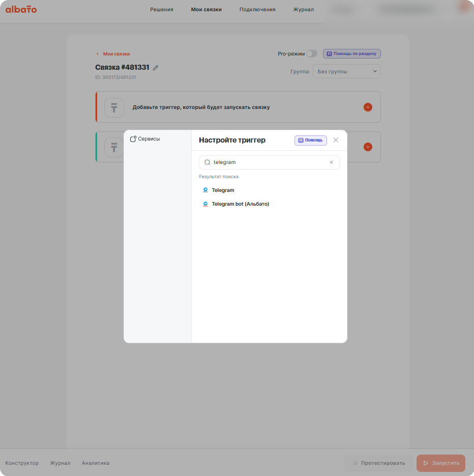Switch to the Аналитика bottom tab
Image resolution: width=474 pixels, height=476 pixels.
point(96,463)
